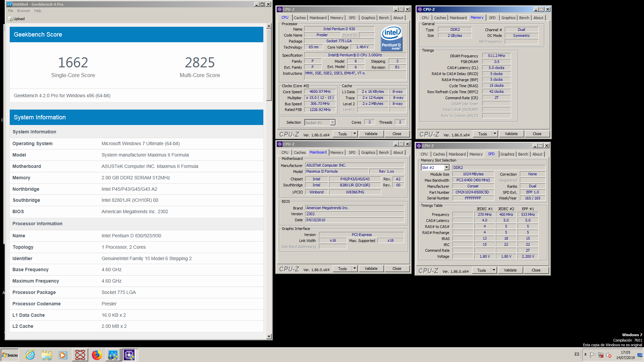Click Rated FSB value 1226.92 MHz
This screenshot has height=362, width=644.
[x=320, y=110]
